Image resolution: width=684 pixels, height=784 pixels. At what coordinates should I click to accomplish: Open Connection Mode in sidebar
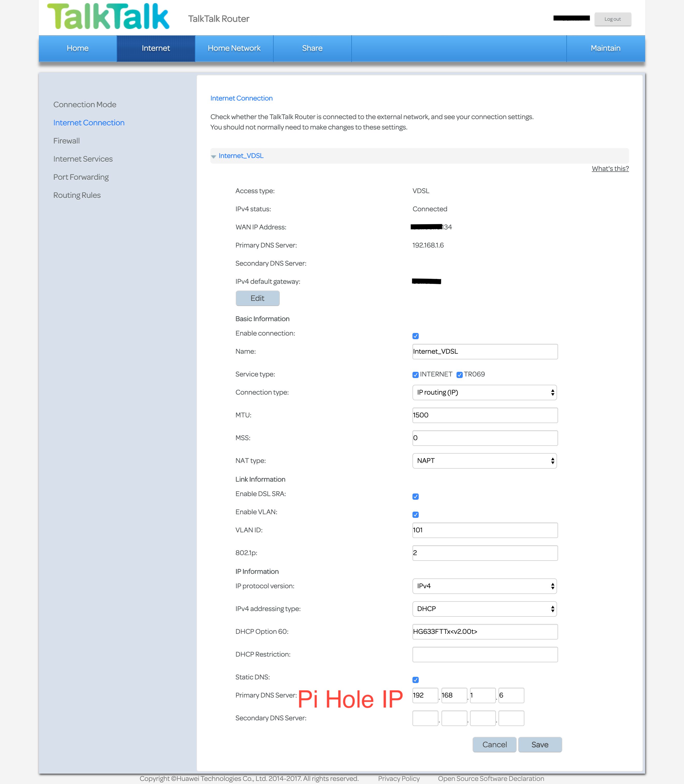[x=85, y=105]
